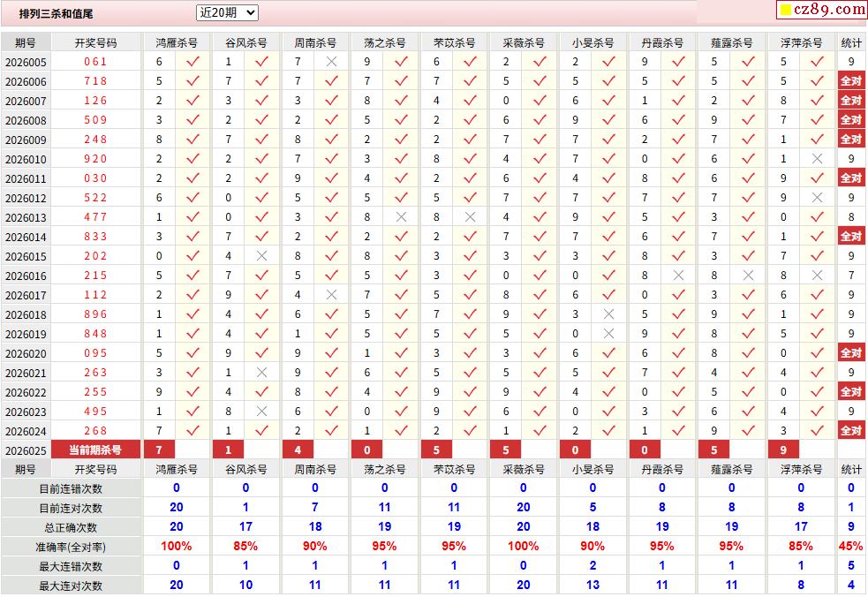Click the X mark for 浮萍杀号 in period 2026010

click(x=817, y=159)
